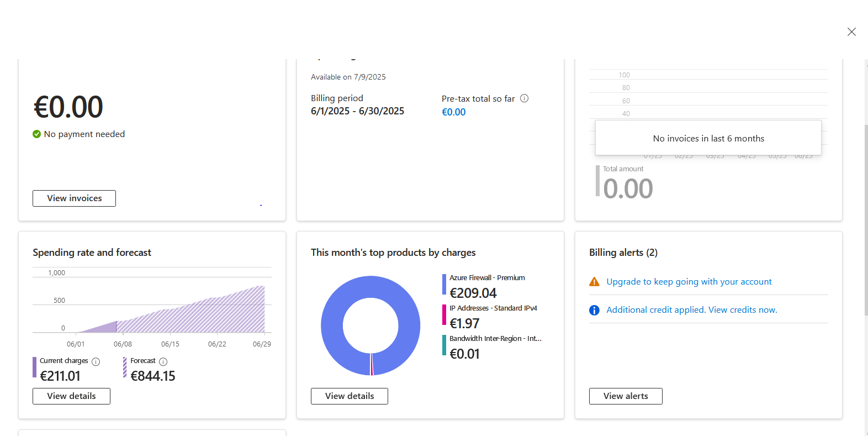868x436 pixels.
Task: Click the No invoices in last 6 months message
Action: (708, 139)
